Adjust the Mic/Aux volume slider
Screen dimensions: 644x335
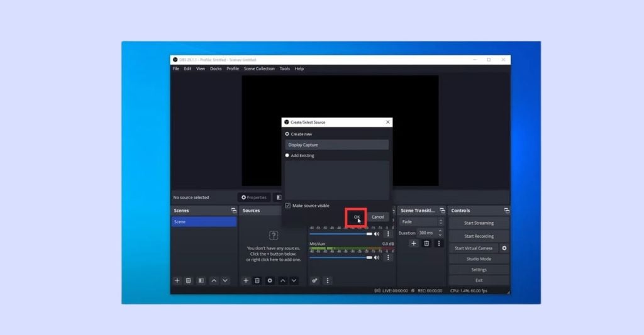pos(341,258)
